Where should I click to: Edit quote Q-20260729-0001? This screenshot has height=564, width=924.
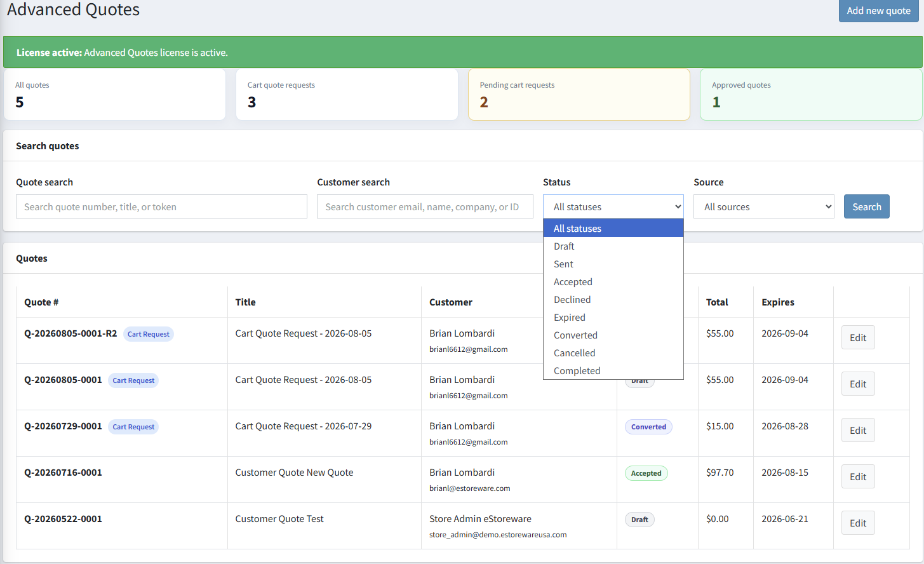pyautogui.click(x=858, y=430)
